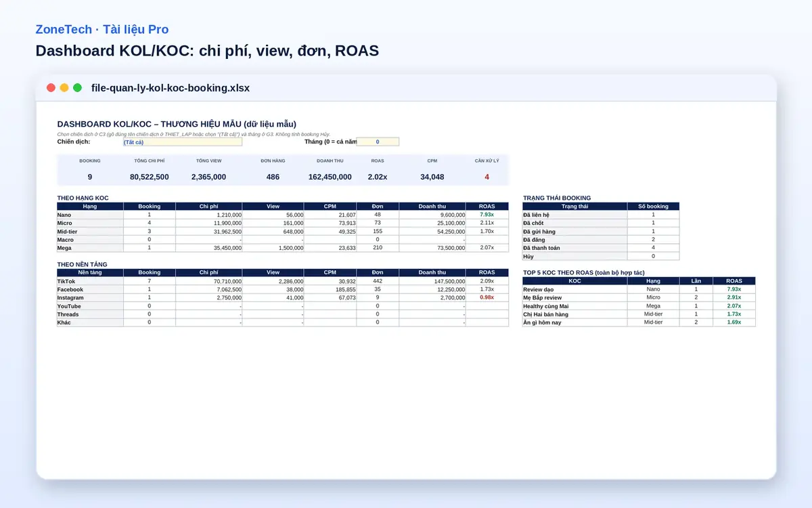Select the Mega view cell 1,500,000
Screen dimensions: 812x508
pyautogui.click(x=273, y=248)
